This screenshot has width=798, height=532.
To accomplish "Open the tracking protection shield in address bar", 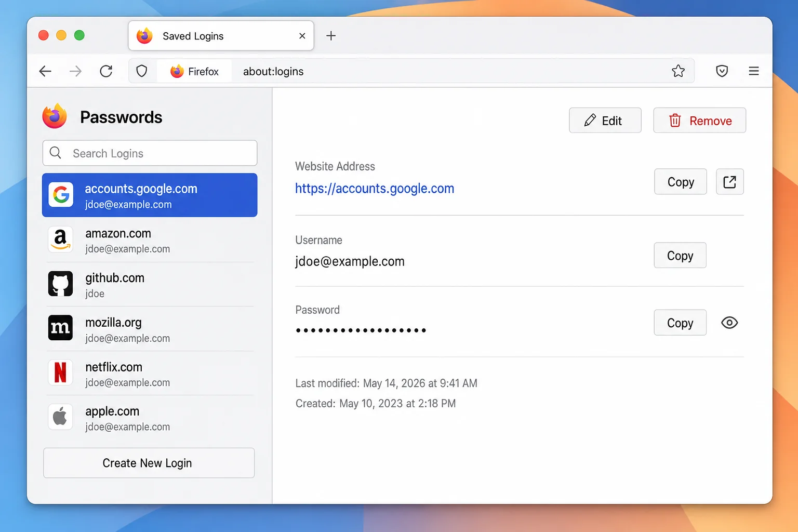I will coord(142,71).
